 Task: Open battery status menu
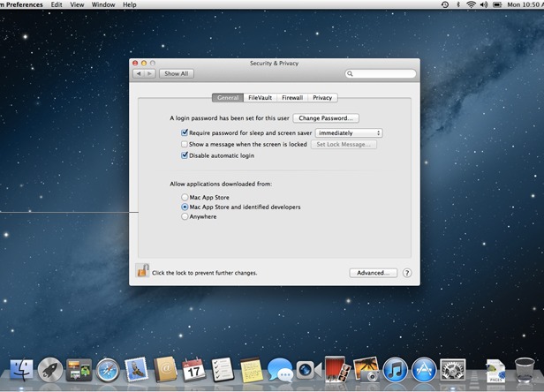(497, 4)
